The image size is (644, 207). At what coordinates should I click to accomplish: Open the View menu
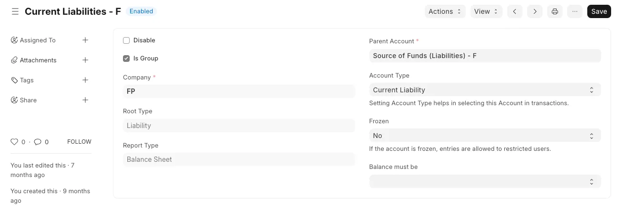coord(486,11)
